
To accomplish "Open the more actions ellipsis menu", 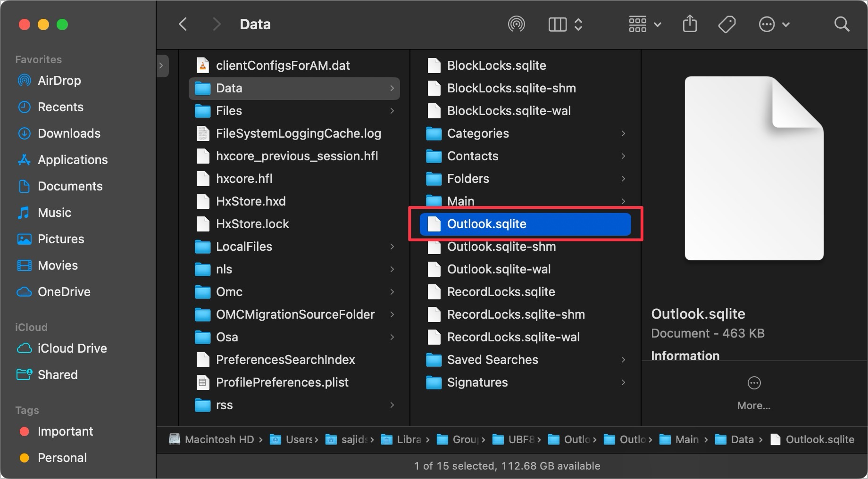I will [x=767, y=24].
